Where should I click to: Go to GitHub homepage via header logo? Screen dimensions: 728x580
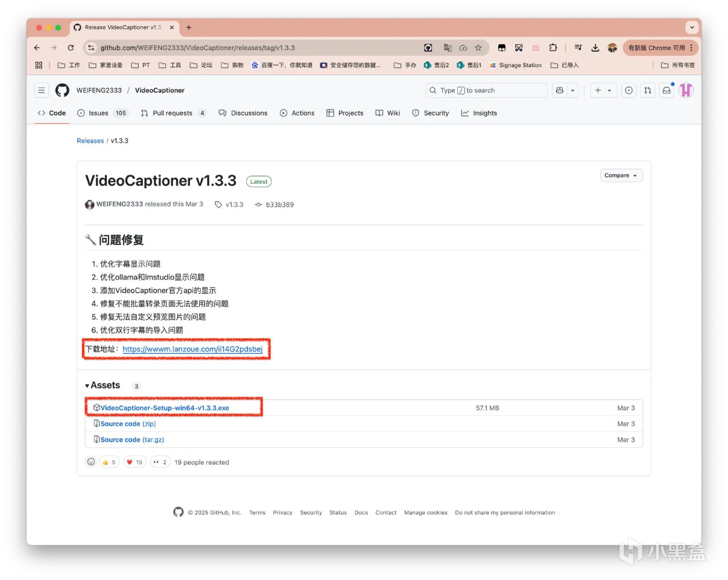[62, 91]
